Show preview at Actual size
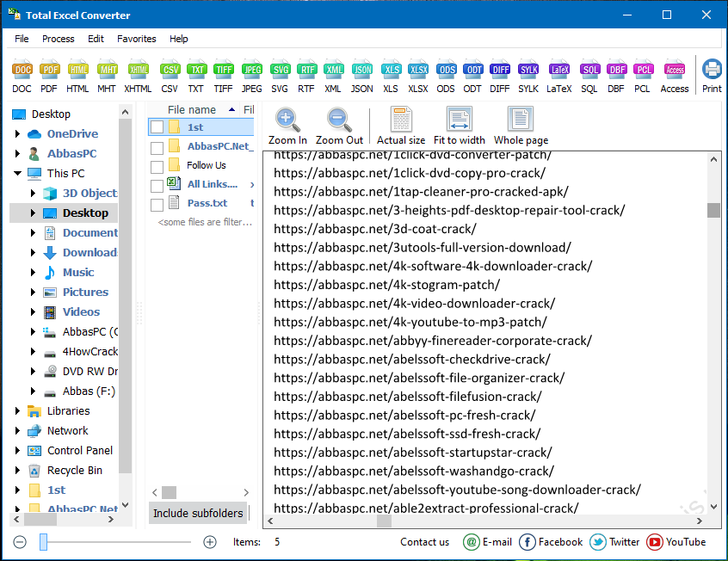 401,126
